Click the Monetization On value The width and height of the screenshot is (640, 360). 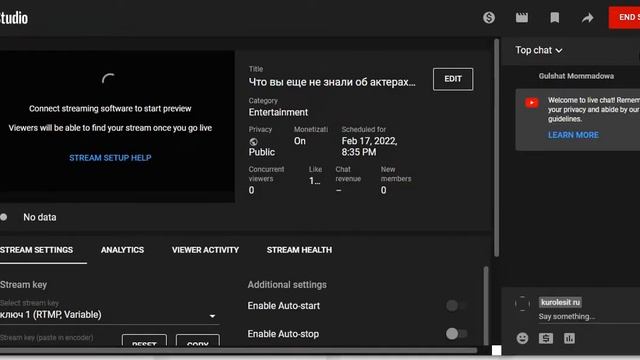coord(300,141)
